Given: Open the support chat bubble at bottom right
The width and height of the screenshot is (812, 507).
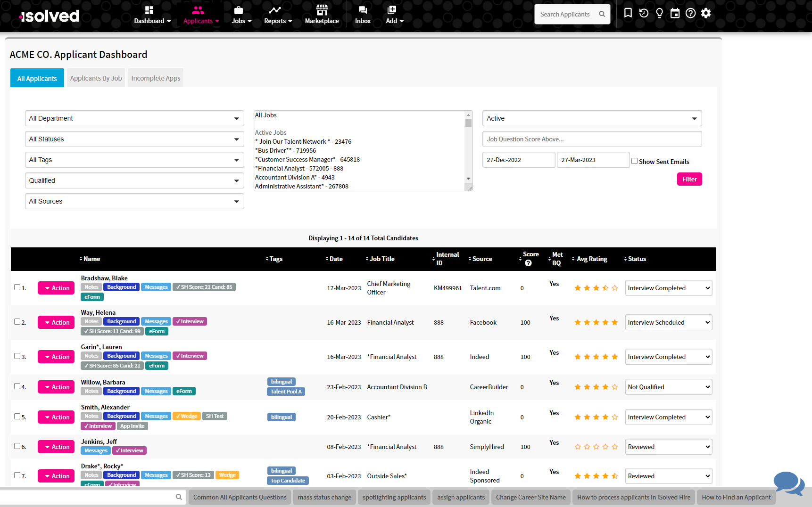Looking at the screenshot, I should [x=788, y=484].
